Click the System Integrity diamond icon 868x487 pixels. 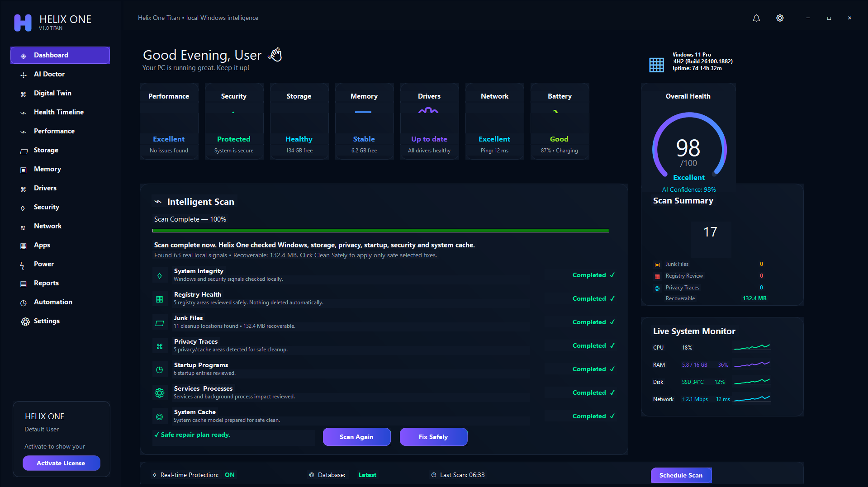coord(160,275)
